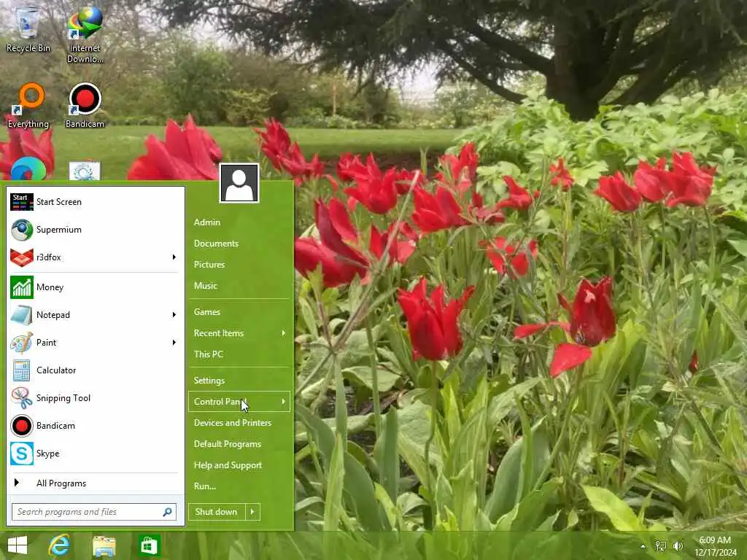Click the volume speaker tray icon
This screenshot has width=747, height=560.
(x=678, y=545)
